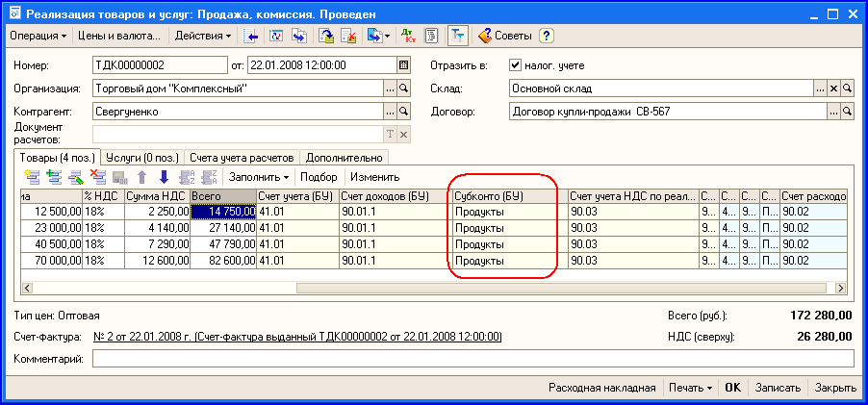This screenshot has height=405, width=868.
Task: Click into the Комментарий input field
Action: [x=473, y=359]
